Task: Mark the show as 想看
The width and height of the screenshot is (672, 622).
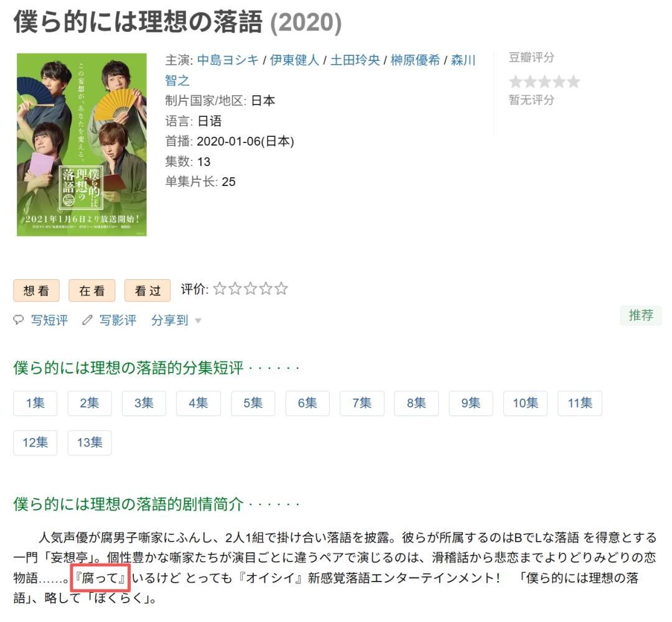Action: (37, 291)
